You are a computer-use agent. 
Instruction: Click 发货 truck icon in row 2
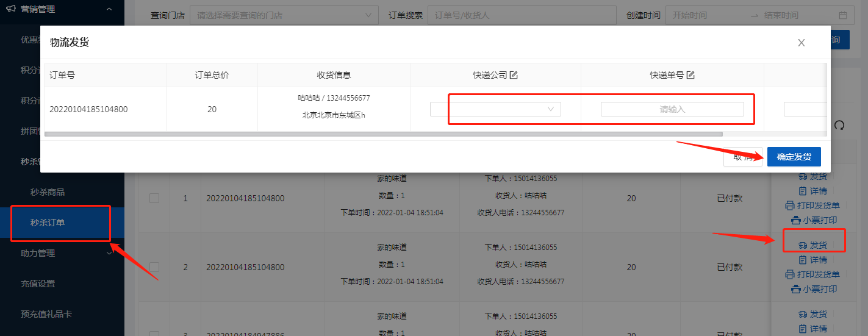point(803,245)
